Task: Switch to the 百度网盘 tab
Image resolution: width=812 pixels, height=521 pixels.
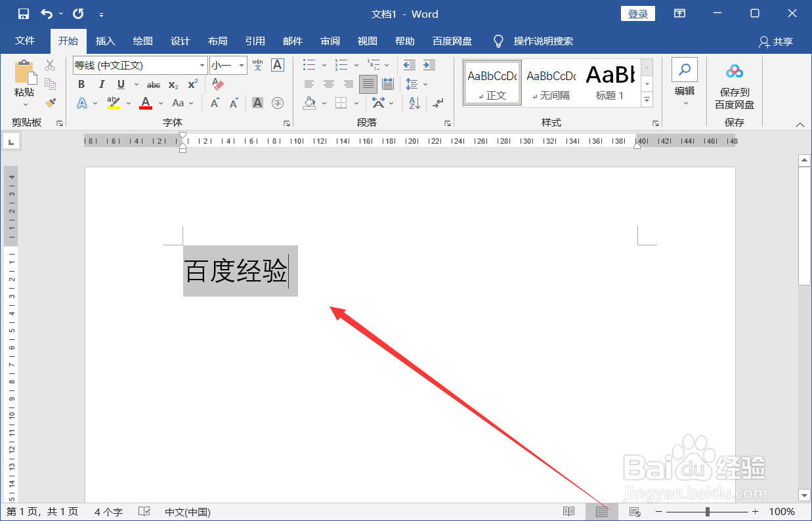Action: click(452, 41)
